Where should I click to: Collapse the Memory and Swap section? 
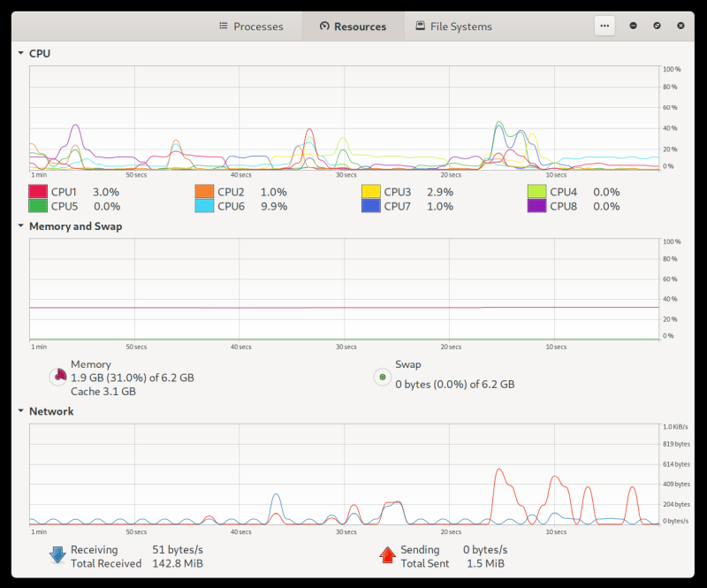(20, 225)
